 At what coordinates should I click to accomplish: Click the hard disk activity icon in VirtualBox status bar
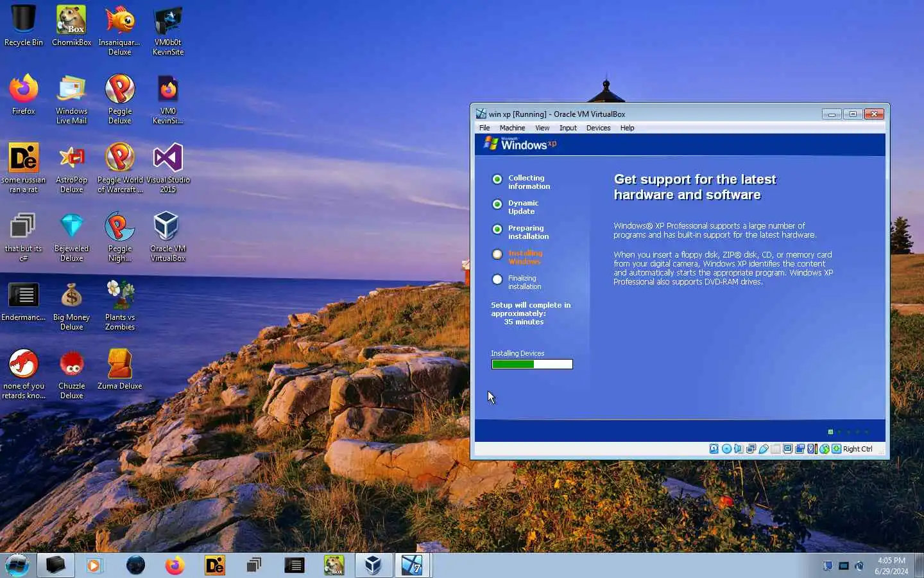point(714,449)
